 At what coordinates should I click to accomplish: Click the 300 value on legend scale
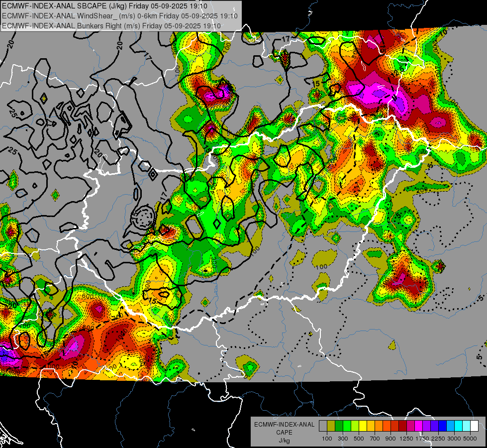343,439
